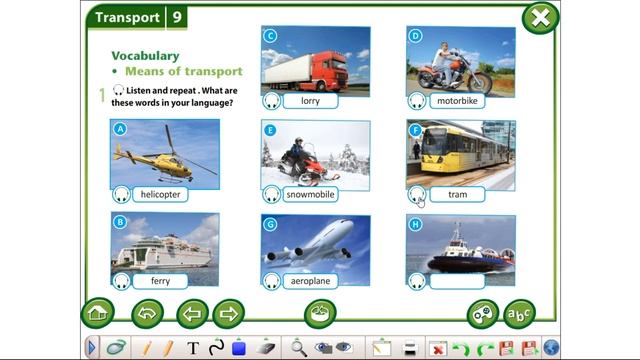Screen dimensions: 640x360
Task: Toggle the eye spotlight with screen tool
Action: click(x=324, y=348)
